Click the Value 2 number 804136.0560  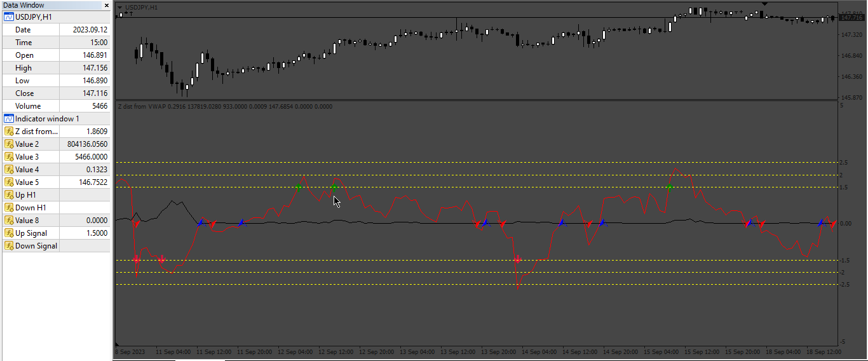(x=88, y=144)
